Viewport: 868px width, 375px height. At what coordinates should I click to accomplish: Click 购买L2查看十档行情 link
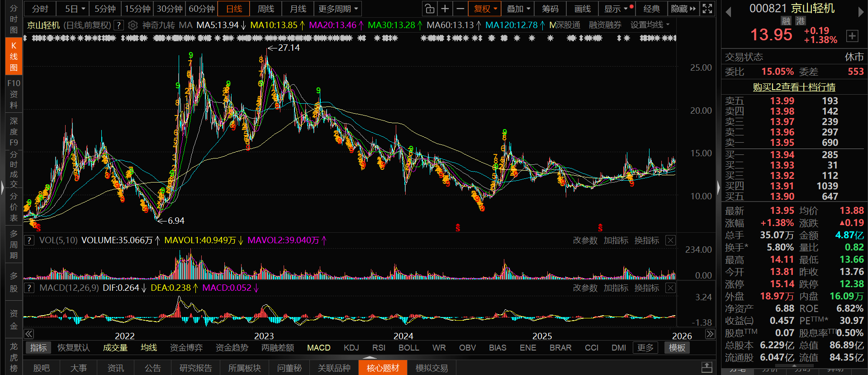(x=794, y=87)
